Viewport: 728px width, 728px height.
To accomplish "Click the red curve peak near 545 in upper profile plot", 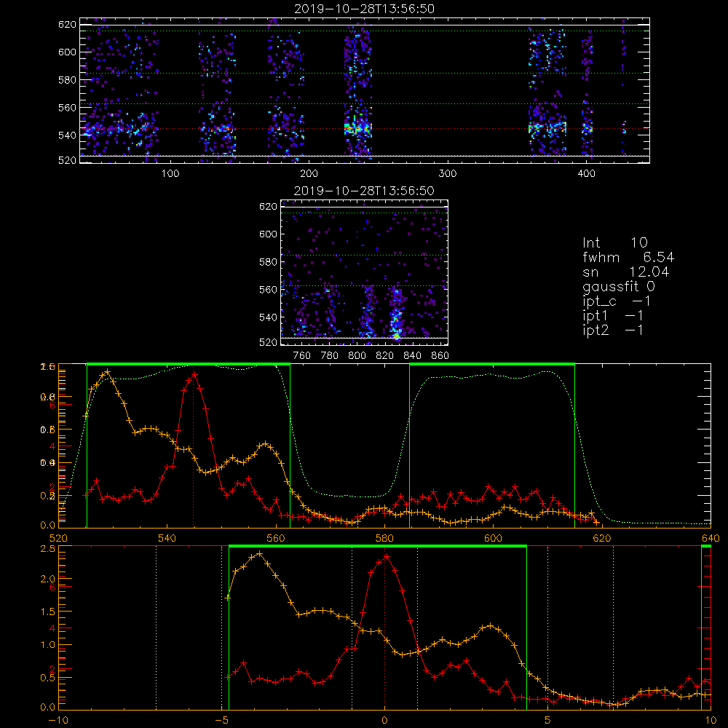I will 195,374.
